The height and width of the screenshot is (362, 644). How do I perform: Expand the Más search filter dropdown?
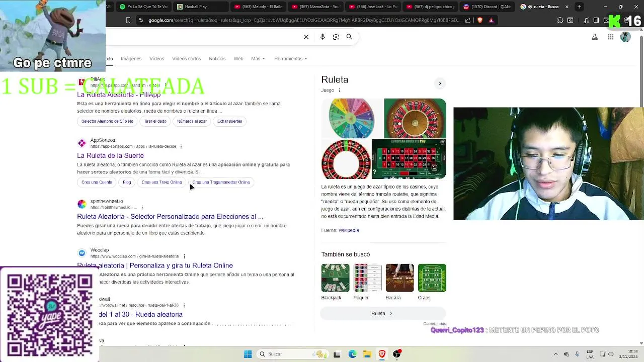pyautogui.click(x=258, y=59)
